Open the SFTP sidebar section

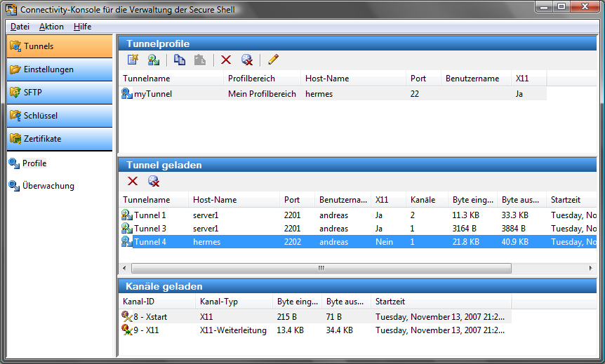coord(60,93)
